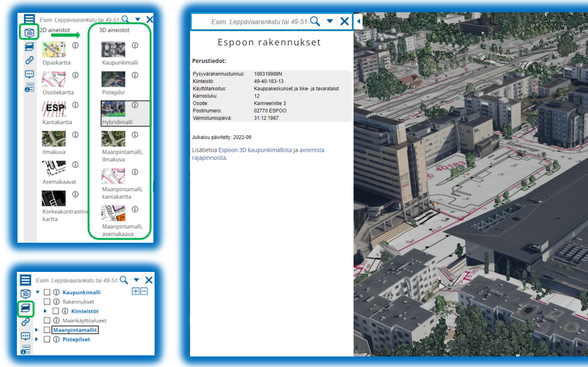The height and width of the screenshot is (367, 588).
Task: Click the green-highlighted layers stack icon
Action: point(26,307)
